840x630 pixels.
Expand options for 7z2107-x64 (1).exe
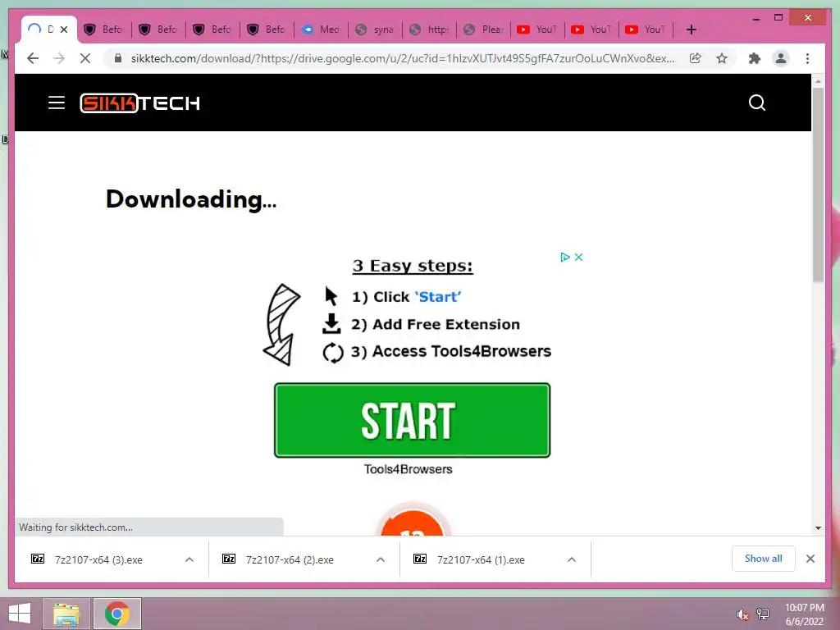click(572, 559)
